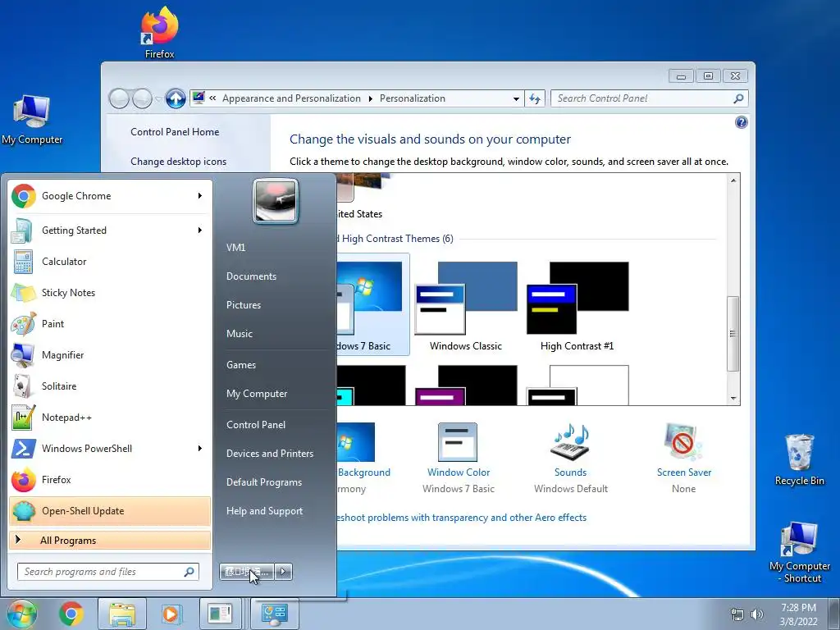
Task: Expand All Programs list
Action: click(x=110, y=540)
